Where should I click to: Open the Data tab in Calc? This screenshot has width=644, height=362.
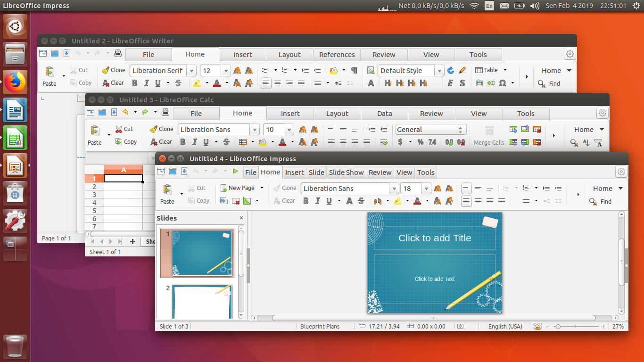[384, 113]
